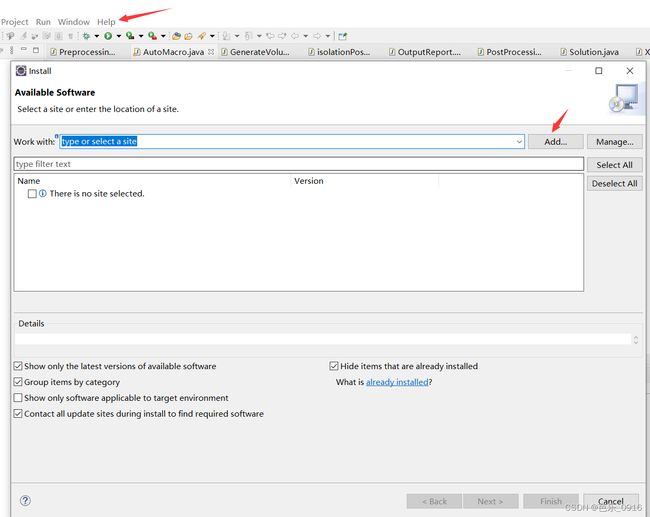Click the Name column header

pos(29,181)
